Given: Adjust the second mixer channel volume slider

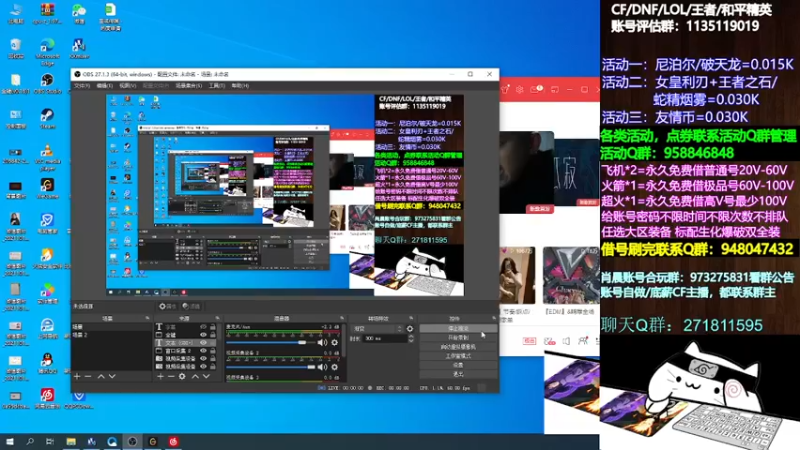Looking at the screenshot, I should point(271,367).
